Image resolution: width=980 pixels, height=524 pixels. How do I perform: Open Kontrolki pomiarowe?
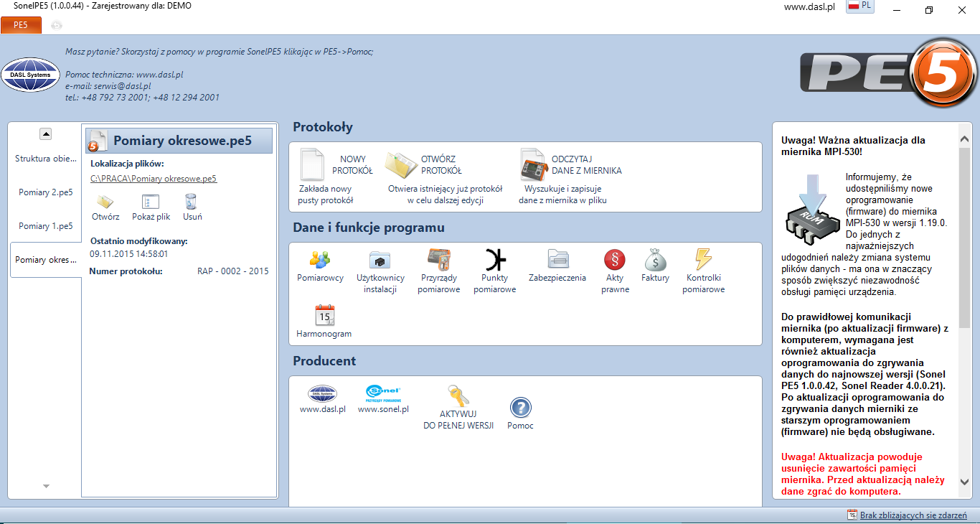point(703,271)
